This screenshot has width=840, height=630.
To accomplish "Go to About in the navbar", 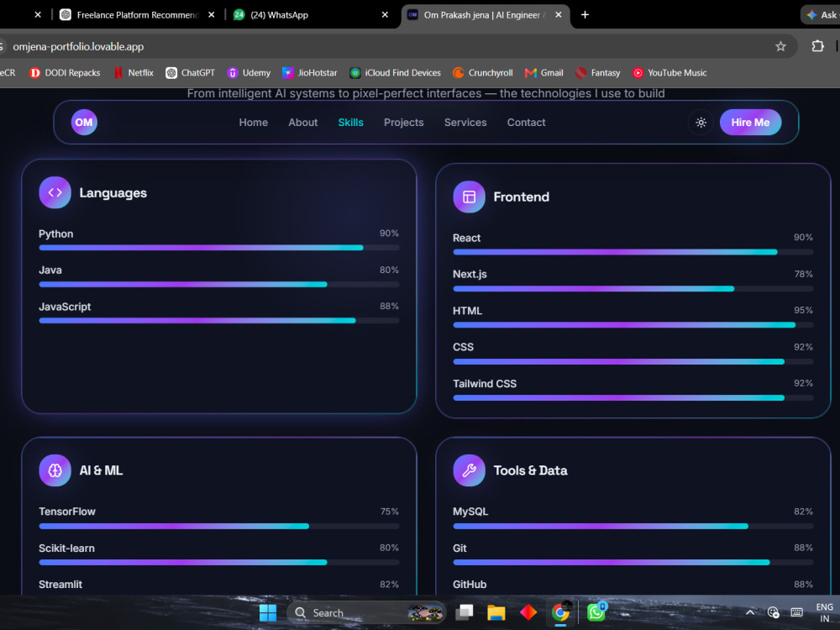I will (303, 123).
